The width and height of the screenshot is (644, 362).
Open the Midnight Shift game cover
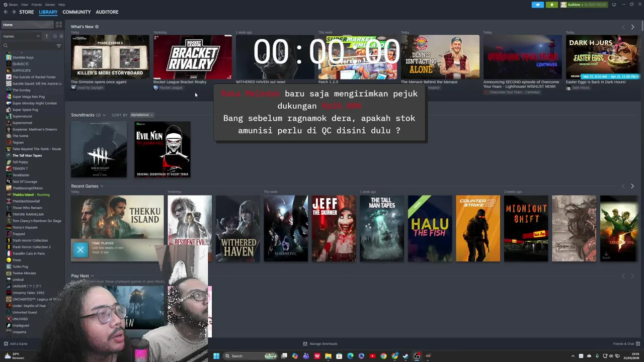click(x=526, y=228)
